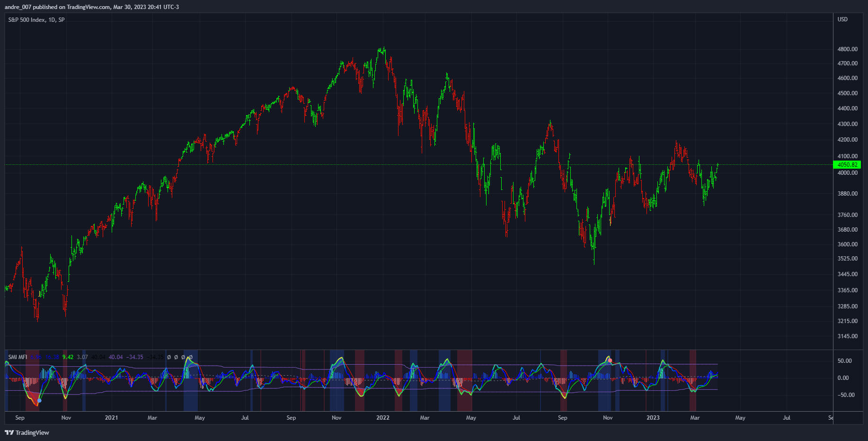Click the 3215.00 price axis label

click(847, 321)
